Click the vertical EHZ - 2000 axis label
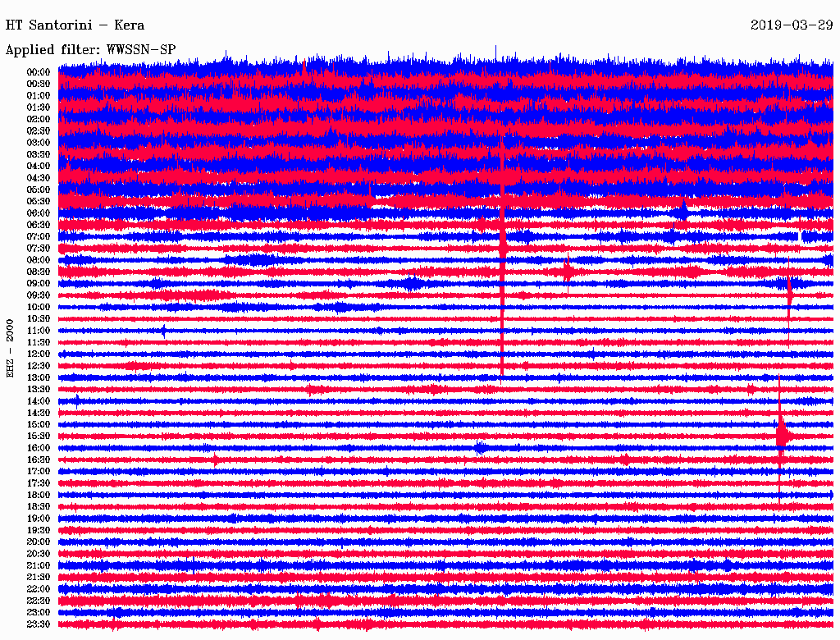Viewport: 840px width, 640px height. tap(11, 348)
